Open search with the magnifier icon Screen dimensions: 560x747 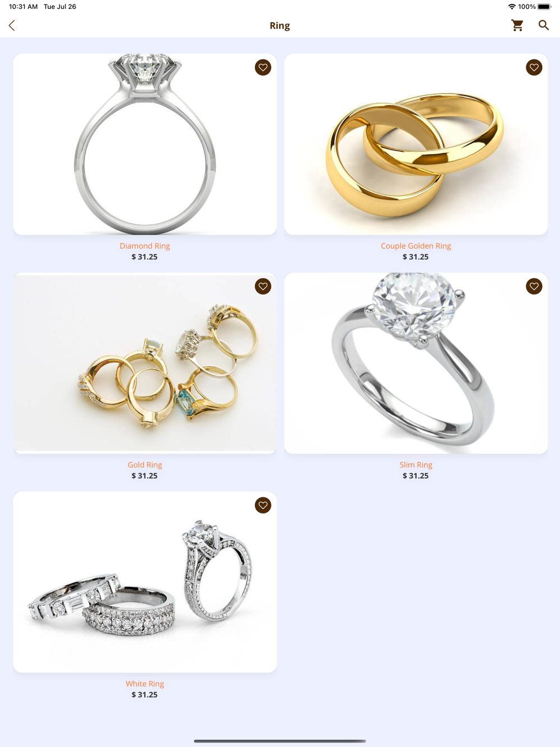click(x=544, y=25)
